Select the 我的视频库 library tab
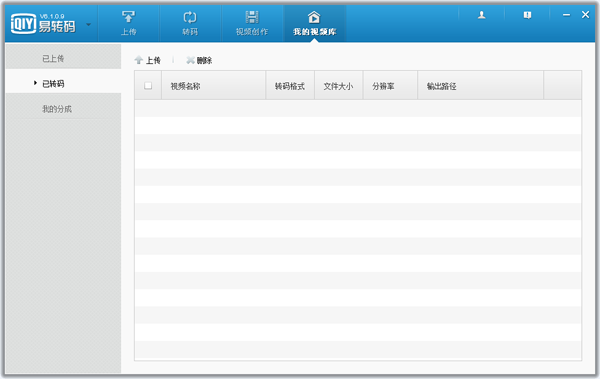600x379 pixels. click(x=315, y=23)
